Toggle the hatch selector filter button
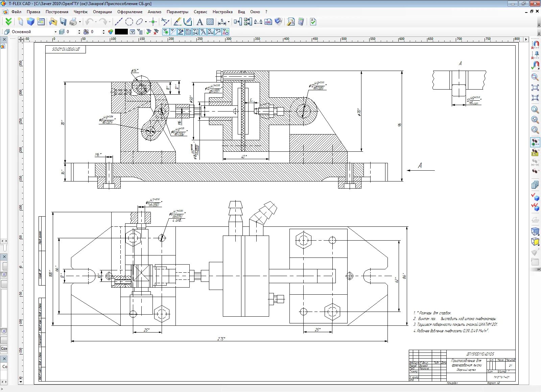The height and width of the screenshot is (392, 541). pyautogui.click(x=188, y=32)
